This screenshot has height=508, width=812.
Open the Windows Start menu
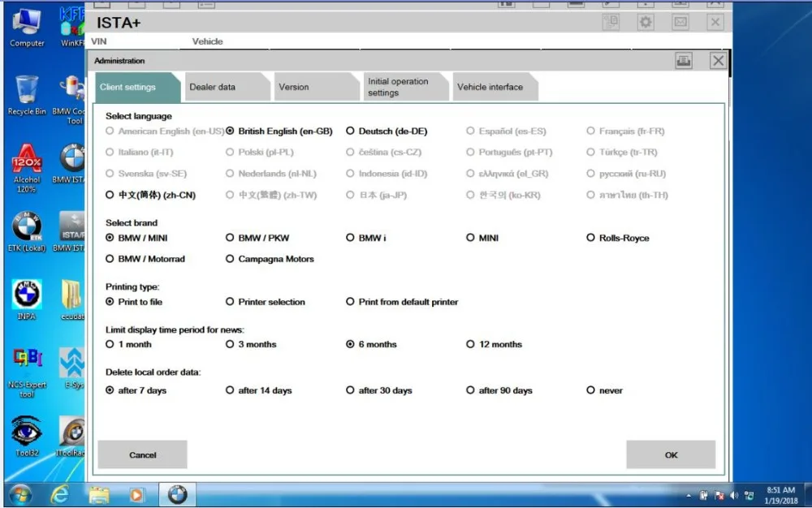click(21, 495)
